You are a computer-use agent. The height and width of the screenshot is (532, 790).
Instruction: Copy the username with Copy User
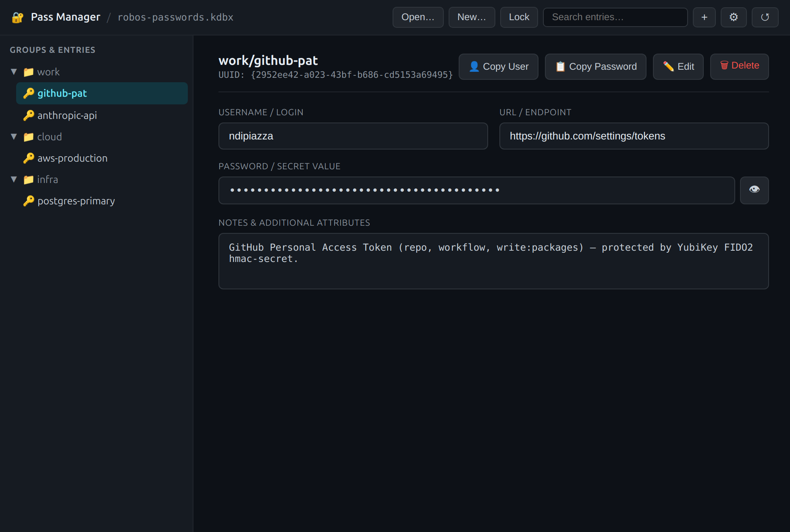[499, 67]
